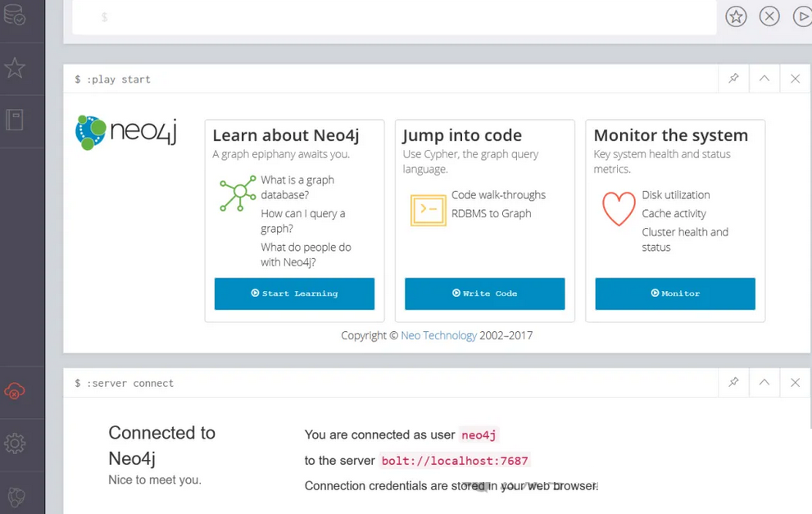The height and width of the screenshot is (514, 812).
Task: Follow the Neo Technology link
Action: point(438,335)
